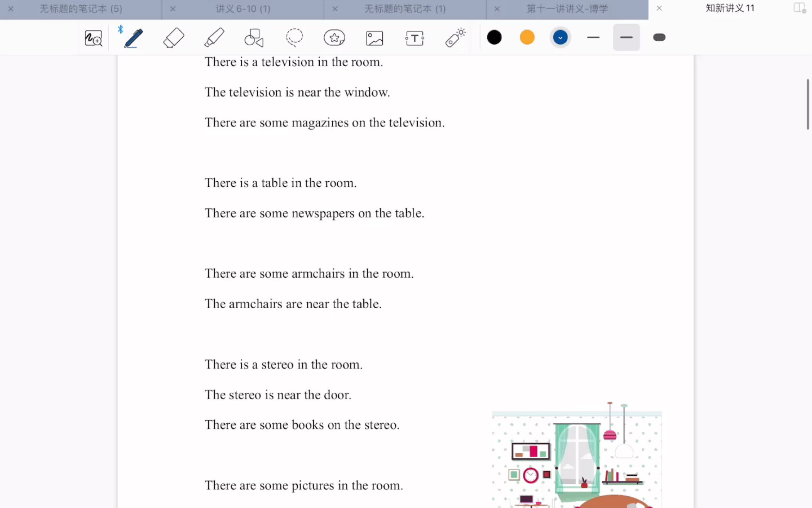812x508 pixels.
Task: Select the active tab 知新讲义 11
Action: [x=730, y=8]
